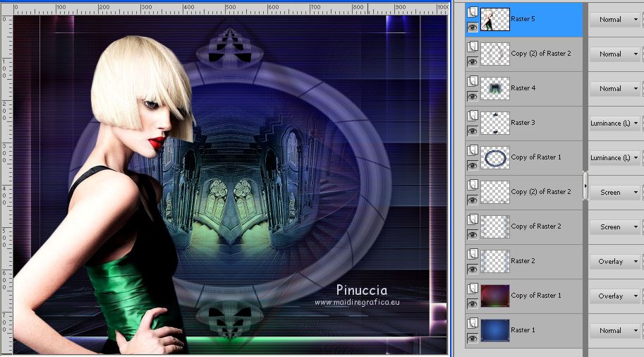Open the Normal blend dropdown for Raster 1
Screen dimensions: 644x357
tap(616, 330)
